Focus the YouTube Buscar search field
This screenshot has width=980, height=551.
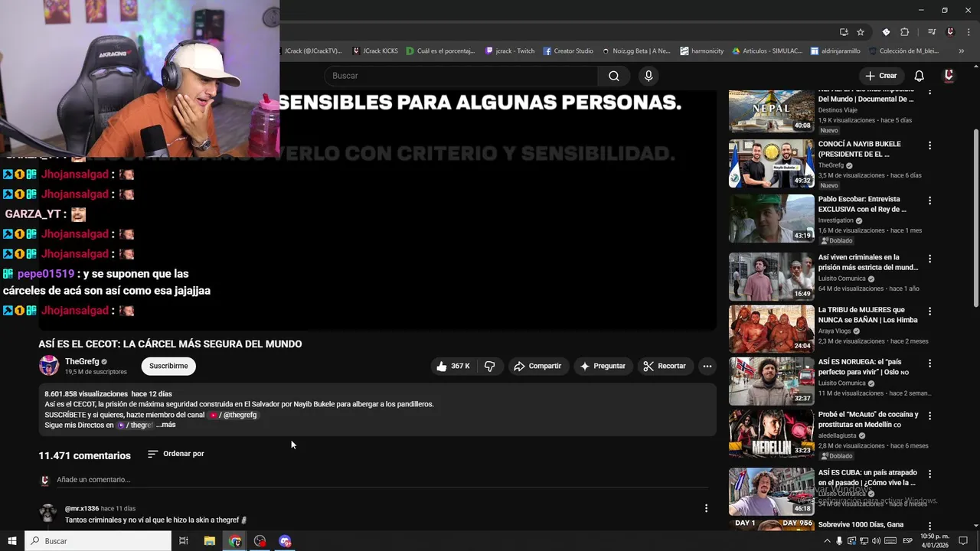[462, 76]
